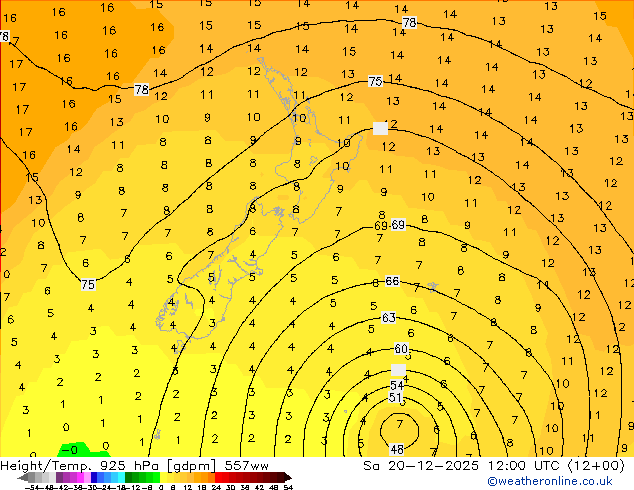Click the map title 'Height/Temp. 925 hPa [gdpm] 557ww'
Screen dimensions: 634x490
coord(134,466)
